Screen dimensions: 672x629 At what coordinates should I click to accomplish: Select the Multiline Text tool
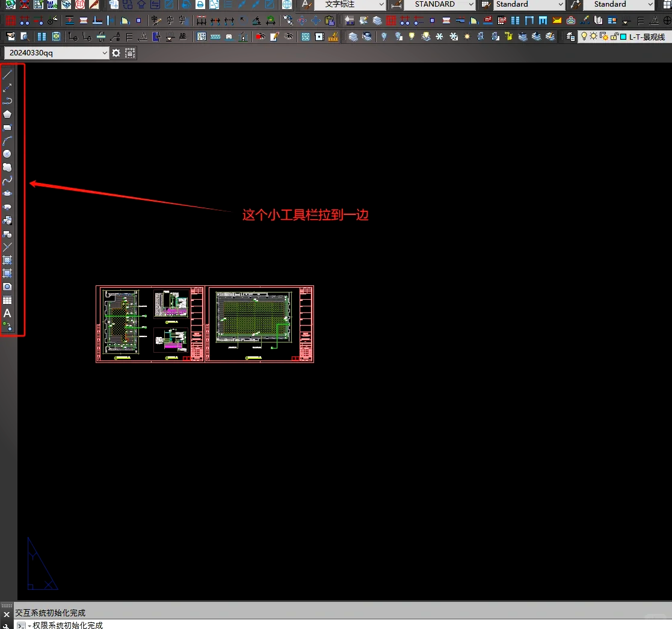tap(7, 313)
